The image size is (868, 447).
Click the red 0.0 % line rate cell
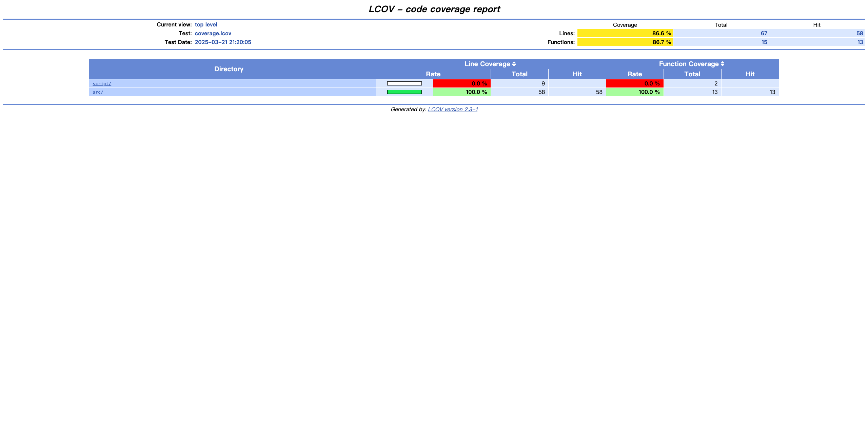[x=462, y=83]
